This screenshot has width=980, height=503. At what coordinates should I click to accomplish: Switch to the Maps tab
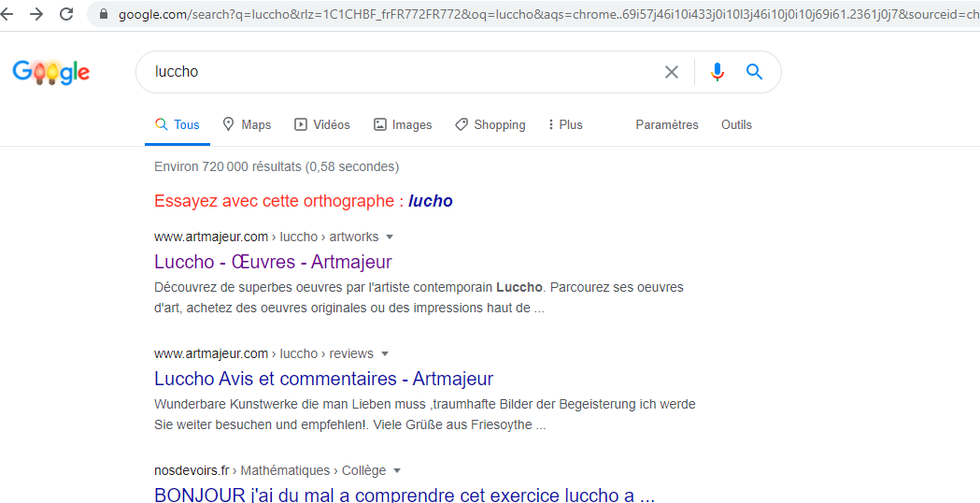[247, 124]
